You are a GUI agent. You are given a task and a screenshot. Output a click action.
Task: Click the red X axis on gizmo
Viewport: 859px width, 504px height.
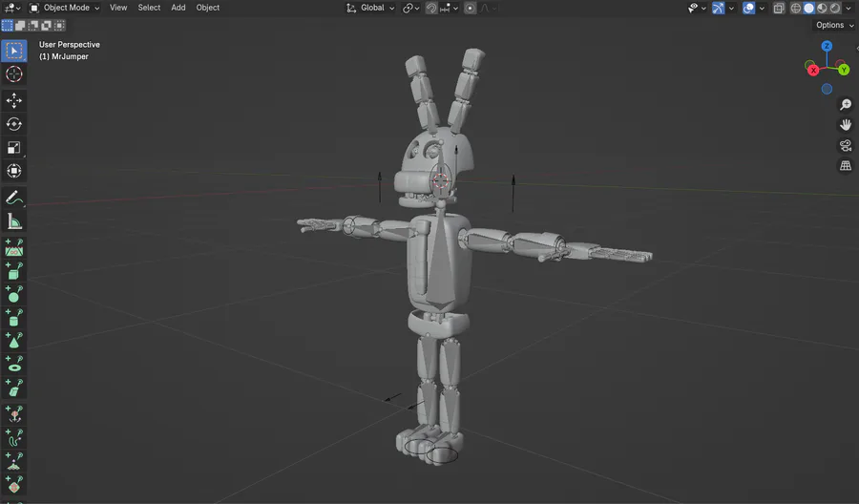813,70
